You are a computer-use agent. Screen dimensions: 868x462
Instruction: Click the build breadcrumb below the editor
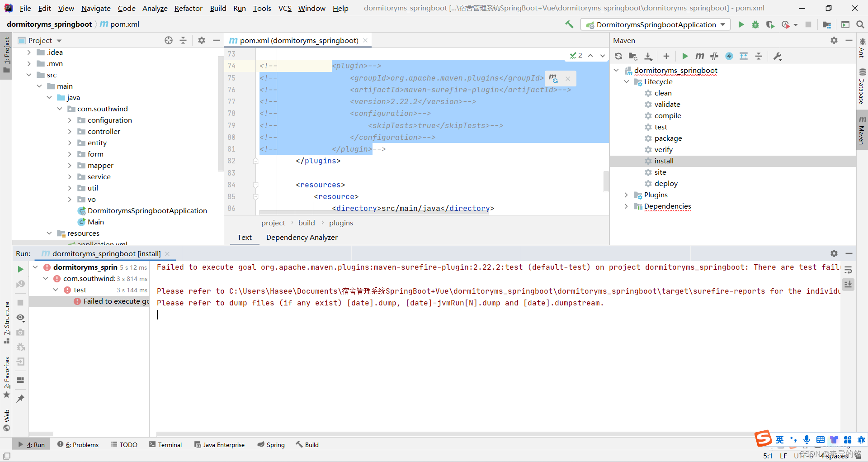pos(307,223)
